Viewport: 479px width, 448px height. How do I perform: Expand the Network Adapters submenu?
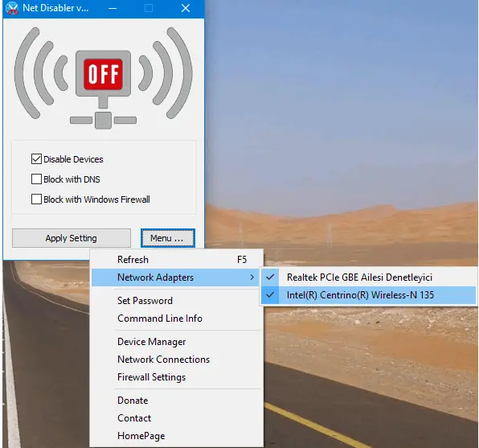[x=176, y=277]
